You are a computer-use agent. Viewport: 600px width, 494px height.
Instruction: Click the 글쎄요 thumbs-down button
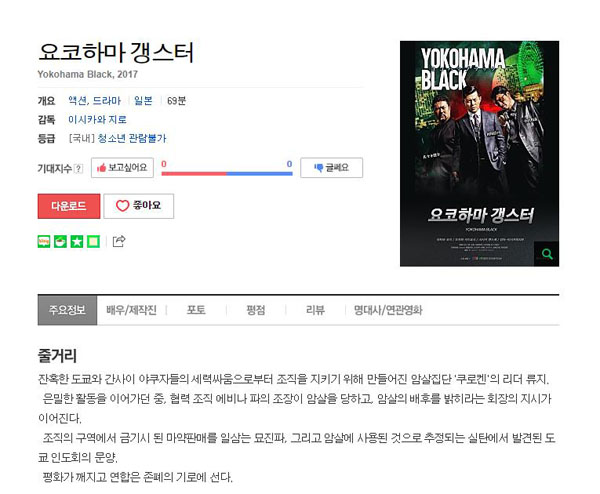click(331, 168)
